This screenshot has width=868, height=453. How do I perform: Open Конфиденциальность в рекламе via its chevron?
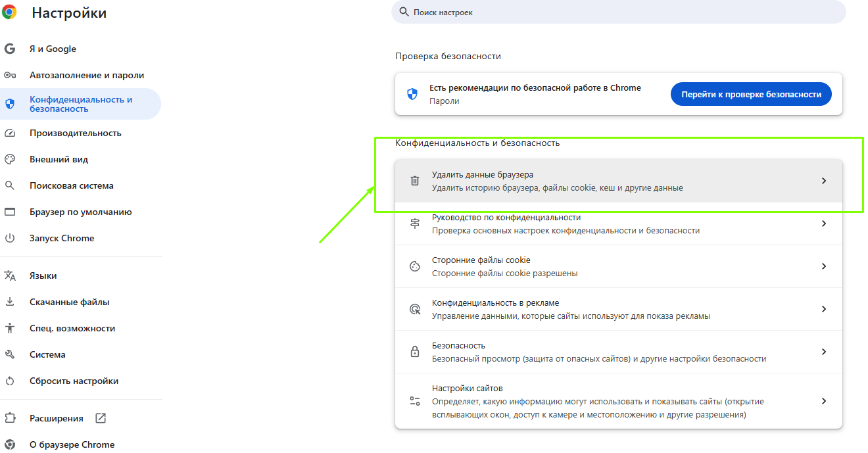point(824,309)
